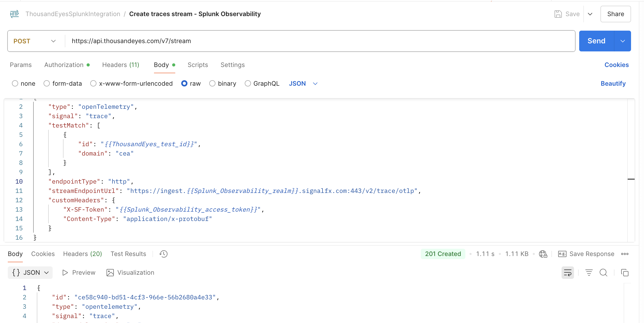
Task: Select the none body type
Action: [15, 84]
